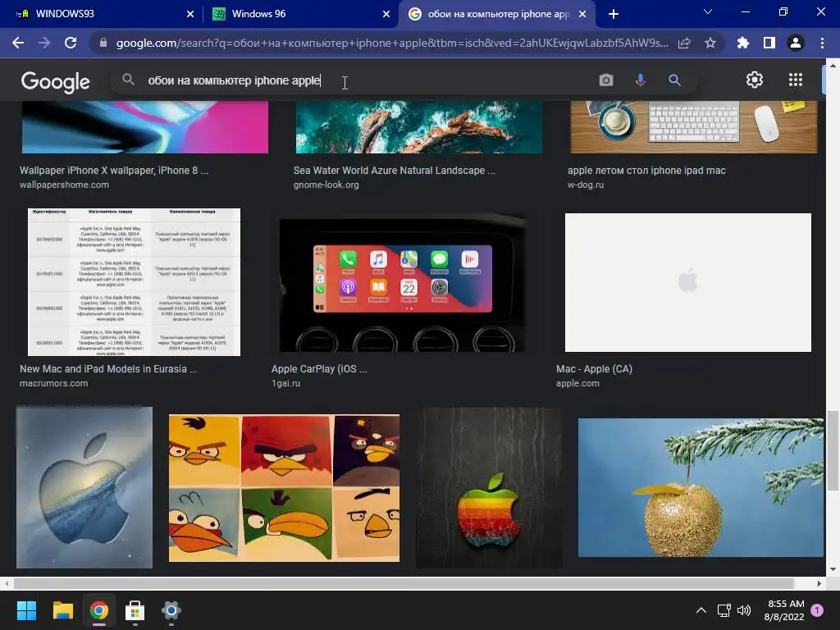
Task: View site info via the lock icon
Action: [103, 43]
